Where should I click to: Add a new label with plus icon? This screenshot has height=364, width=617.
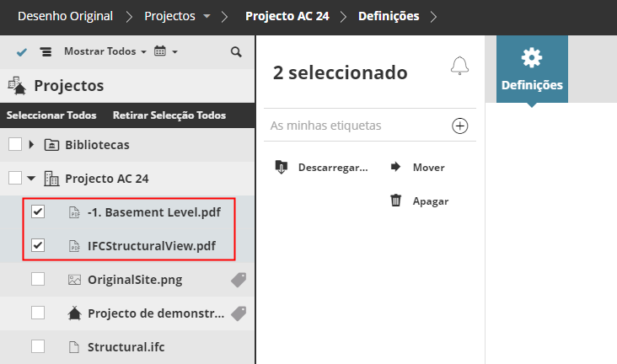(x=460, y=126)
